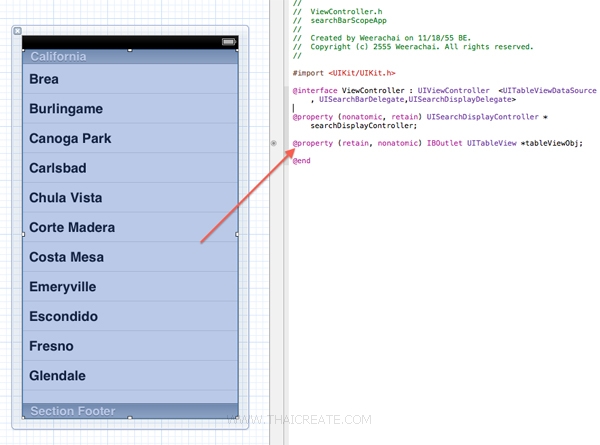Click the Created by Weerachai comment line
600x445 pixels.
[382, 38]
